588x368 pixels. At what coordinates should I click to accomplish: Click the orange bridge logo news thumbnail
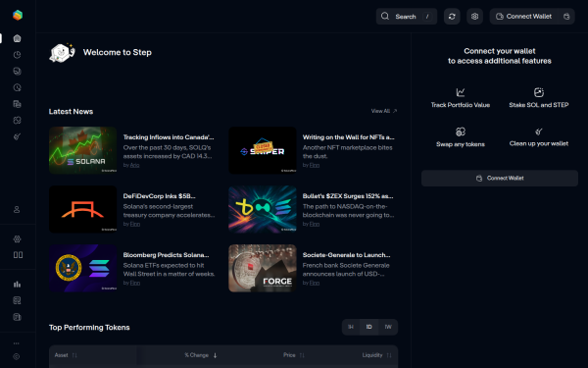click(83, 209)
